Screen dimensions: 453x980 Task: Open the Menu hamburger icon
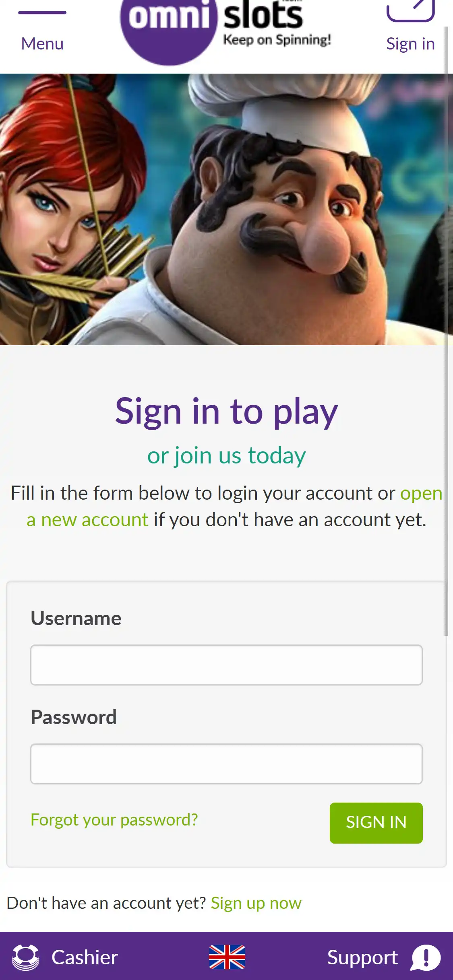pyautogui.click(x=42, y=12)
